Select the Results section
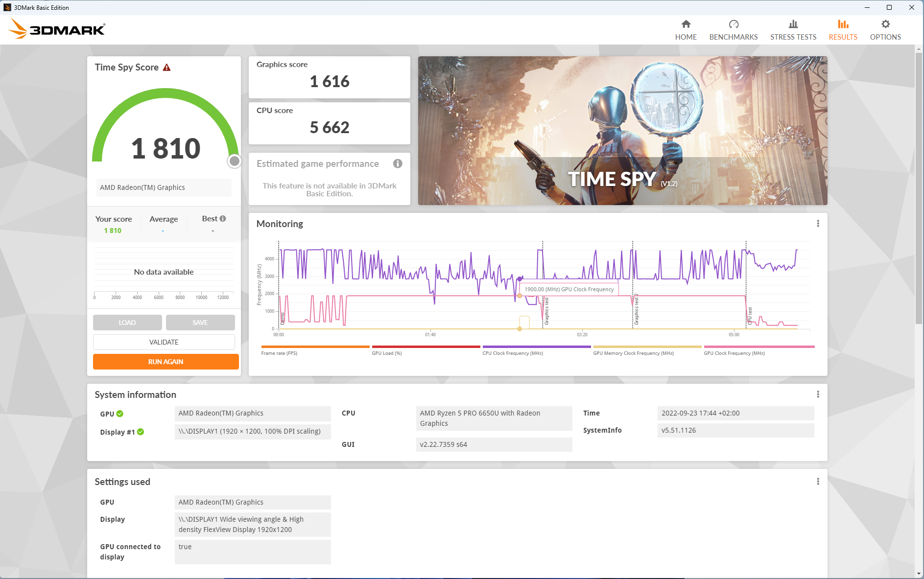The height and width of the screenshot is (579, 924). [x=843, y=30]
